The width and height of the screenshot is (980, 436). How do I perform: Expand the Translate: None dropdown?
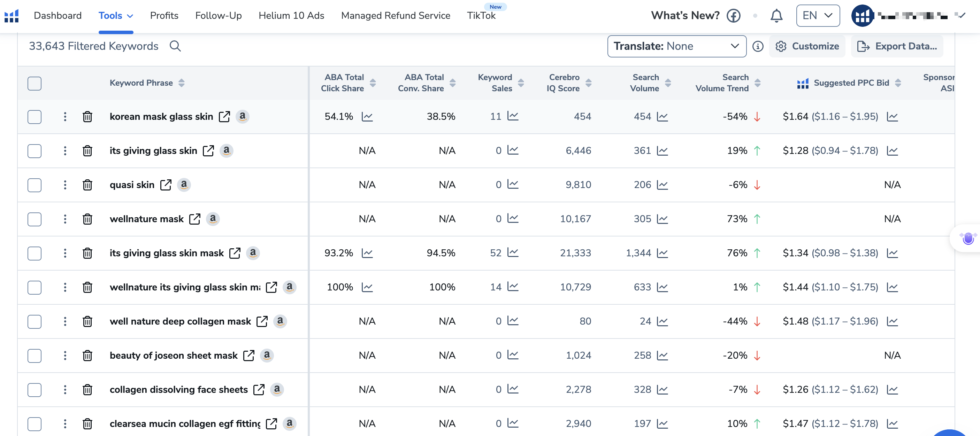pos(676,46)
